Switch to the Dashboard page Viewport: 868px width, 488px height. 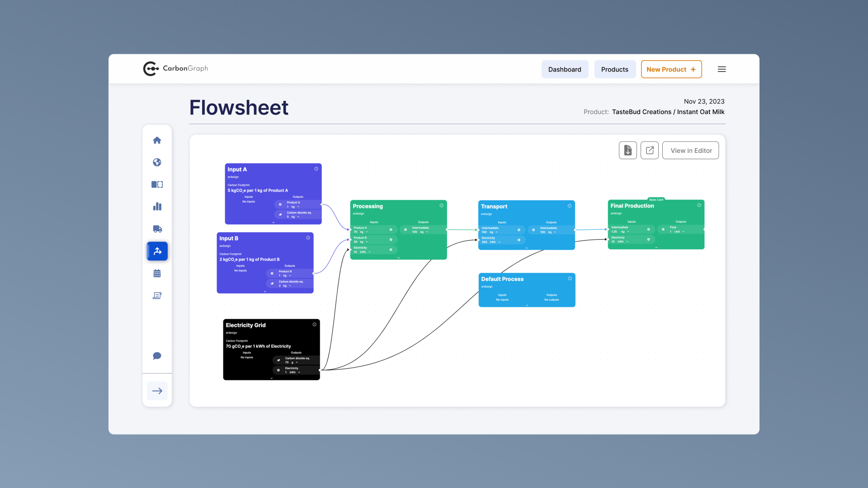pos(565,69)
